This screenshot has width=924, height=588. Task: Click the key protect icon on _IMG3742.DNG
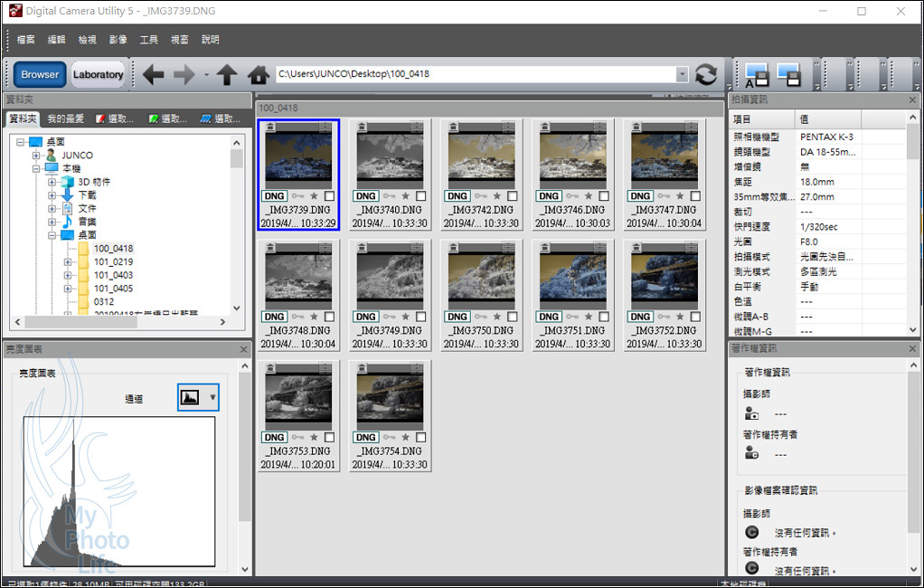coord(481,196)
